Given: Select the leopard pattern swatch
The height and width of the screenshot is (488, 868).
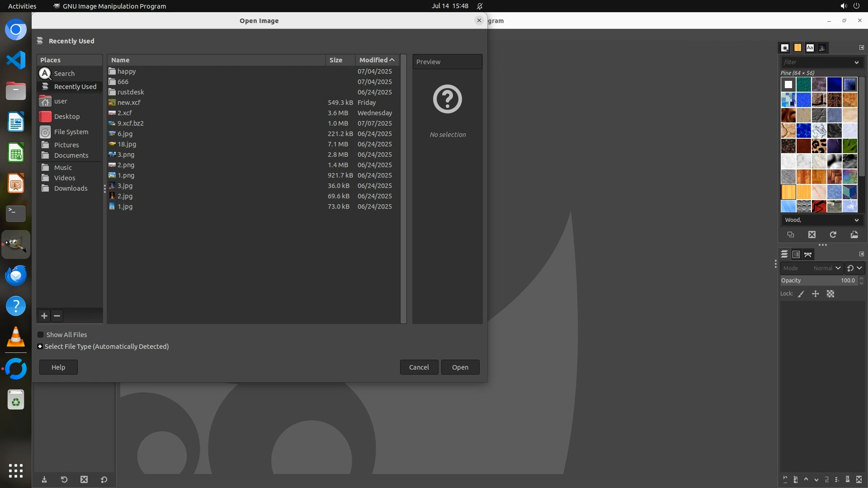Looking at the screenshot, I should [x=819, y=146].
